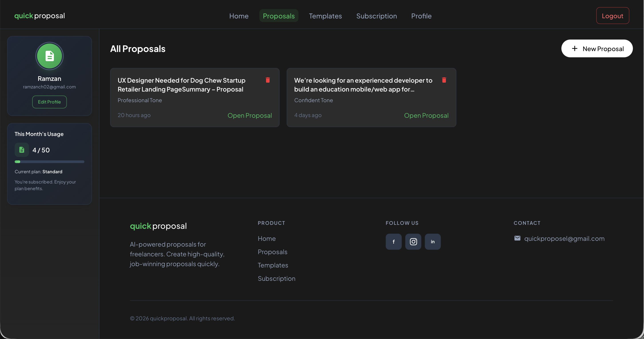The image size is (644, 339).
Task: Click the Logout button
Action: 612,16
